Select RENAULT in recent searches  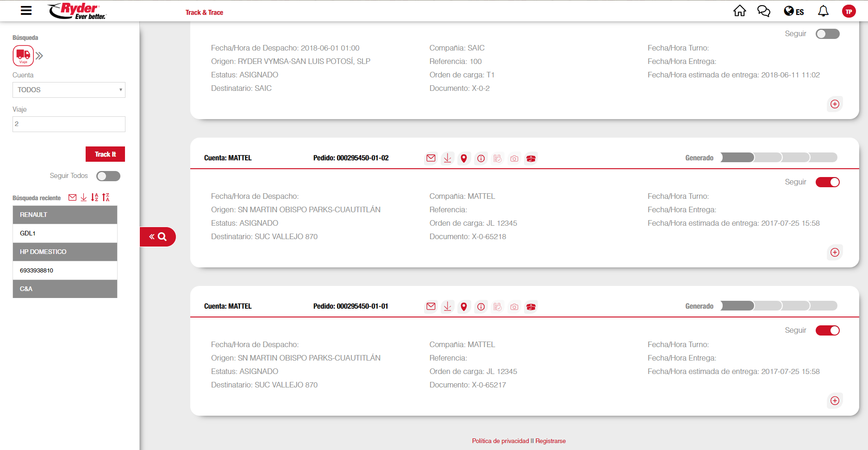tap(65, 215)
